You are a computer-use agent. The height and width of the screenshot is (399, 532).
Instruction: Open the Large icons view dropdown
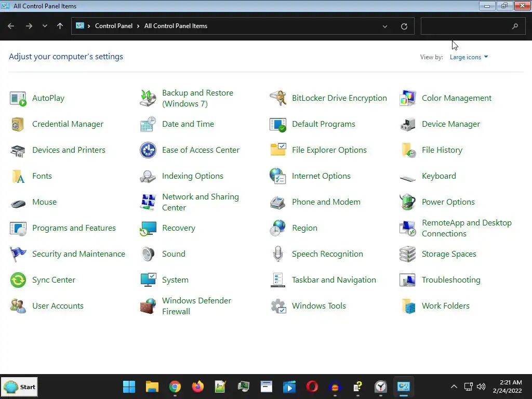click(x=469, y=57)
